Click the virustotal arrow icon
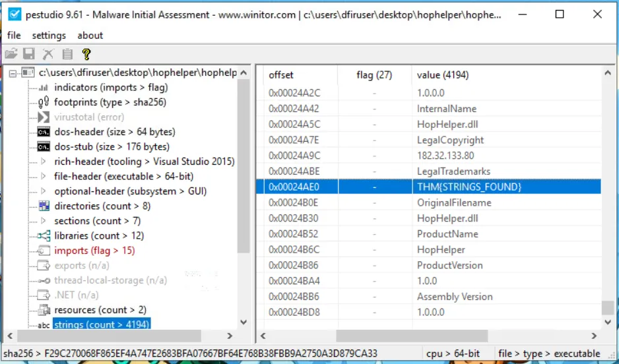Viewport: 619px width, 364px height. (x=44, y=117)
